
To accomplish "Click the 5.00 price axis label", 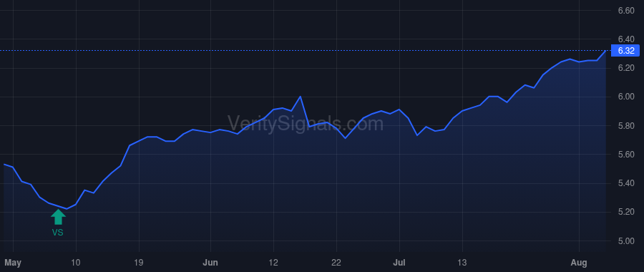I will [x=626, y=241].
